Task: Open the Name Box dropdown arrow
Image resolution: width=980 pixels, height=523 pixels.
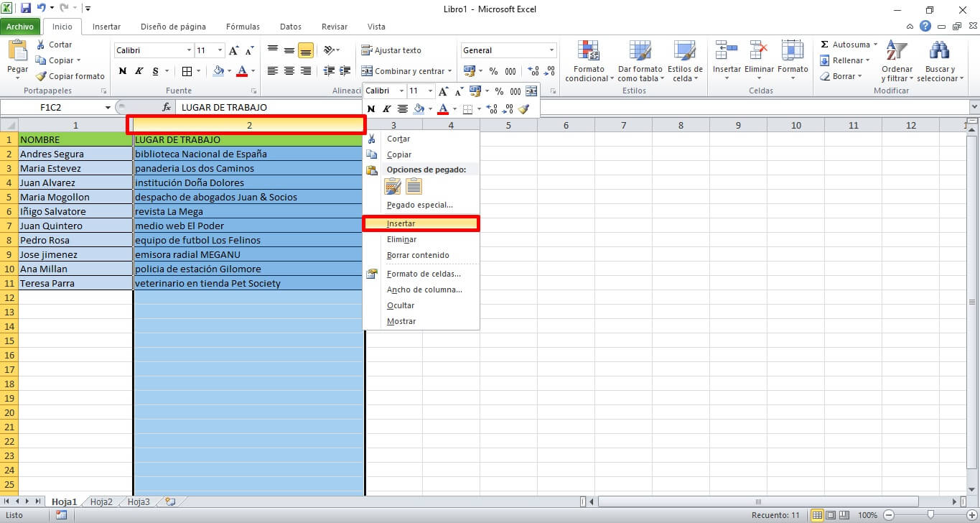Action: pos(108,107)
